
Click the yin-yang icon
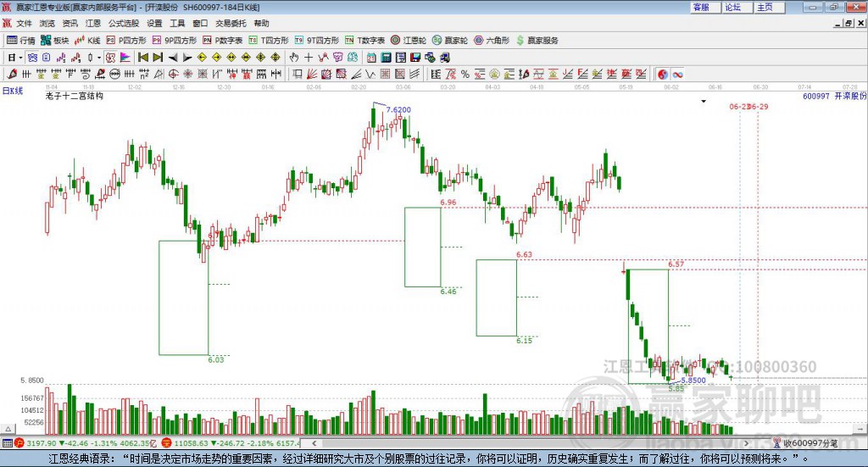(663, 74)
